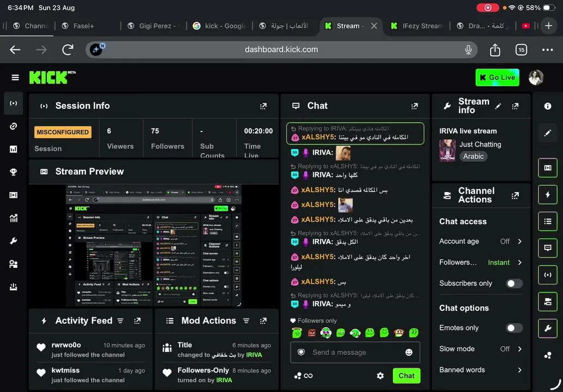The image size is (563, 392).
Task: Open the trophy icon in left sidebar
Action: [x=14, y=172]
